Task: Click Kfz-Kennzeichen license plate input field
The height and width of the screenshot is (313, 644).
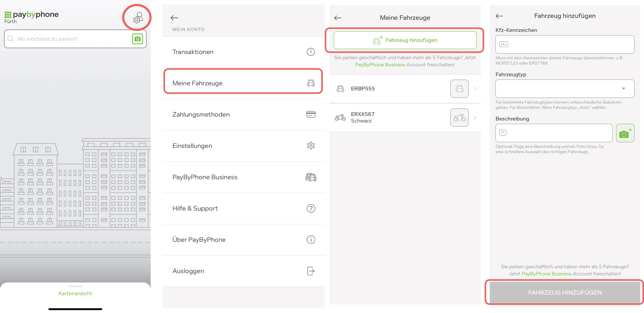Action: 565,44
